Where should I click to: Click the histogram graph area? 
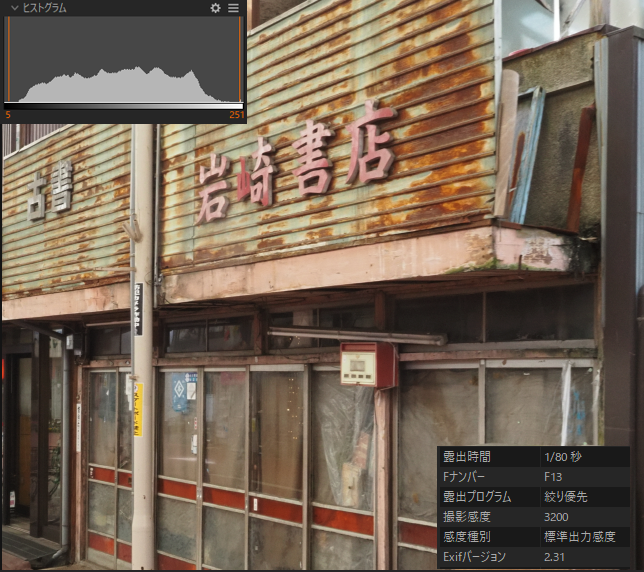point(124,59)
